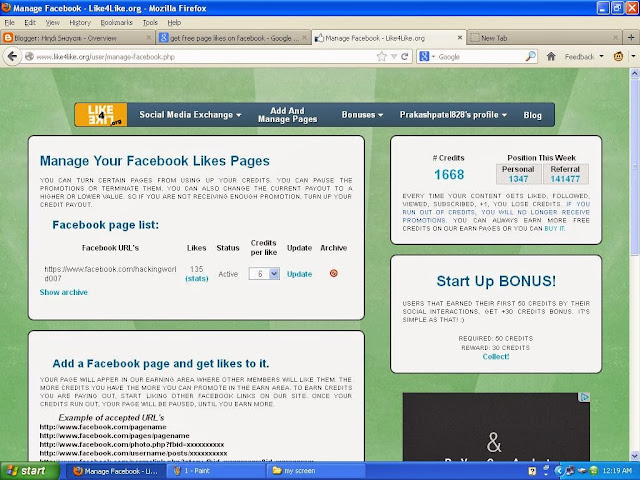The width and height of the screenshot is (640, 480).
Task: Switch to get free page likes Google tab
Action: point(233,38)
